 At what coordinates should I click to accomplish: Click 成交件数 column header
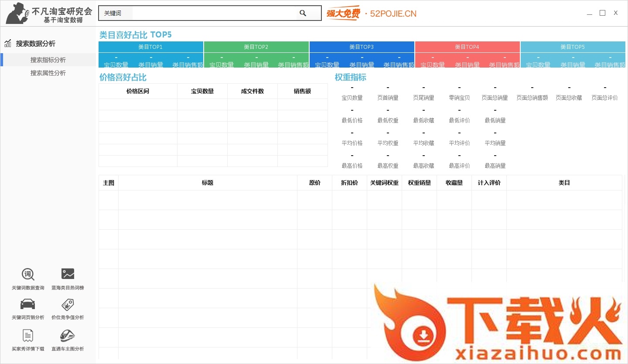tap(253, 91)
